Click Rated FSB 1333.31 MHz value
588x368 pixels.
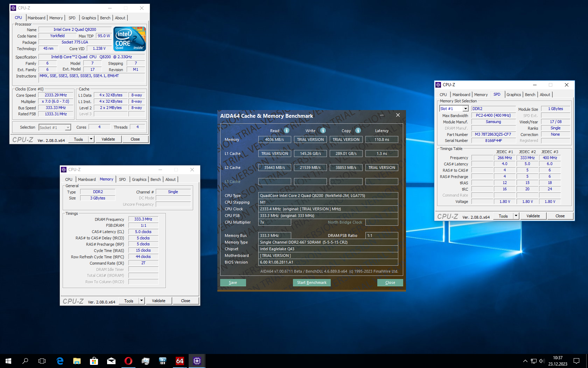(x=56, y=114)
